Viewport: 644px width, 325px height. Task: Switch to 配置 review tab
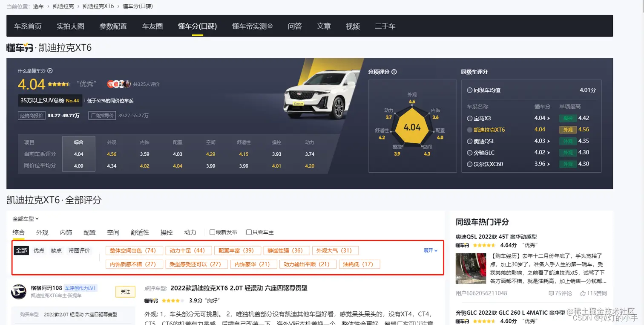pyautogui.click(x=89, y=232)
